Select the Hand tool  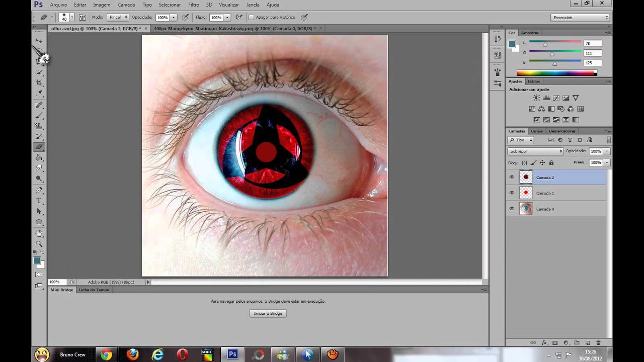click(x=39, y=233)
